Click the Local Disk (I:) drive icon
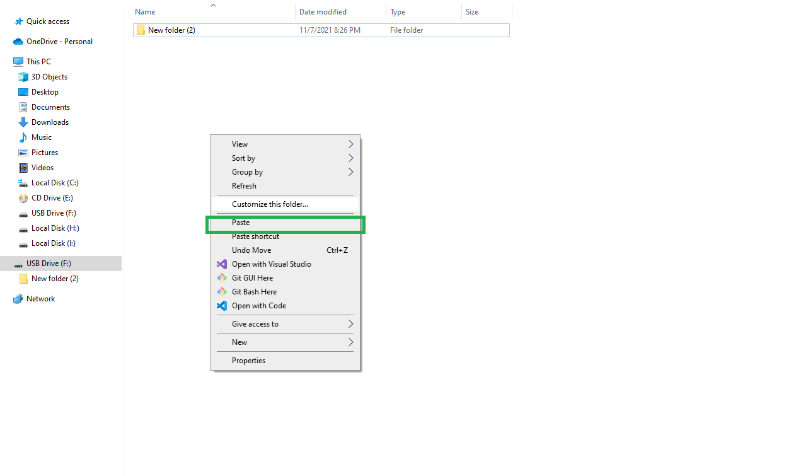796x476 pixels. tap(23, 244)
